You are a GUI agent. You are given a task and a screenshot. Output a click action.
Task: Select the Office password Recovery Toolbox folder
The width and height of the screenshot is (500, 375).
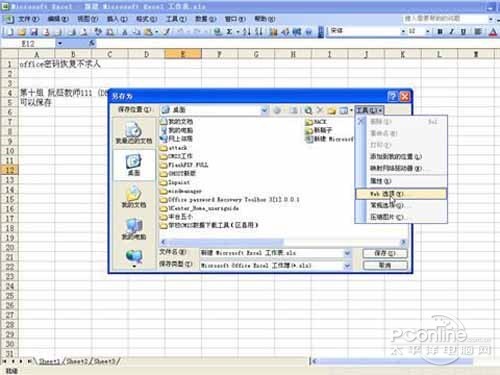(x=230, y=200)
